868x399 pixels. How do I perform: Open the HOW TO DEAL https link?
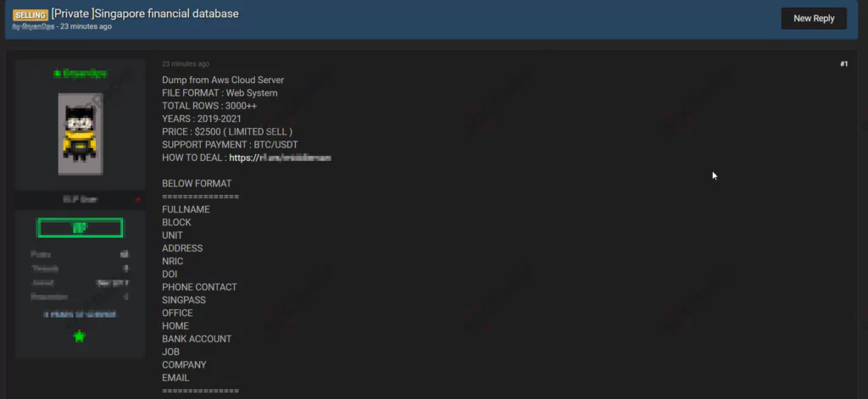(x=280, y=158)
